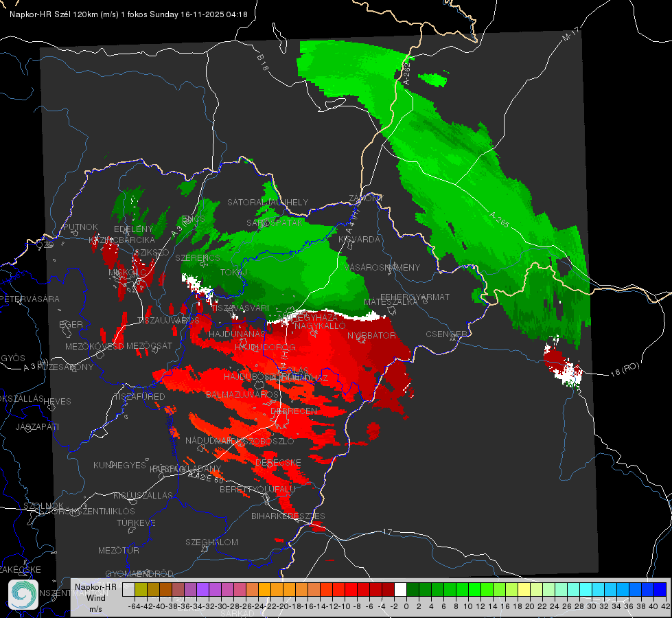Select the white swatch between -2 and 0
Image resolution: width=672 pixels, height=618 pixels.
click(x=400, y=590)
